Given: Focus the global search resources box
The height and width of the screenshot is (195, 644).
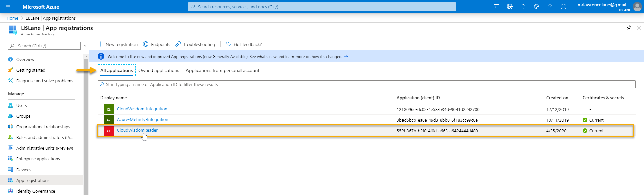Looking at the screenshot, I should click(322, 7).
